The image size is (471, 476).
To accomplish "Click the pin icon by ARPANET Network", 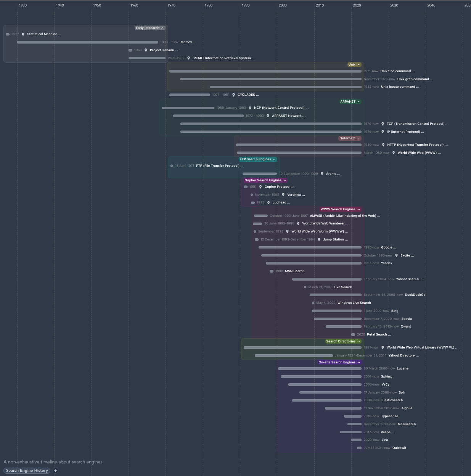I will point(268,116).
